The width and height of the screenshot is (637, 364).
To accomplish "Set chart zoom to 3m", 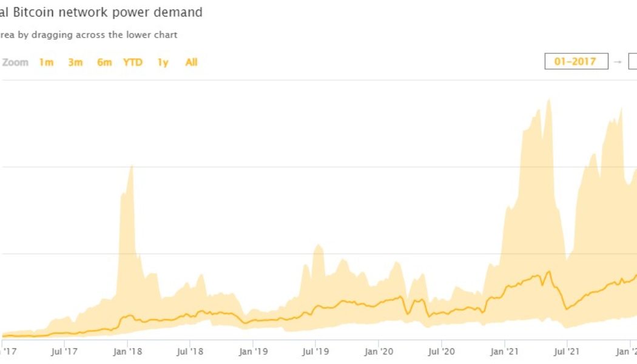I will click(75, 62).
